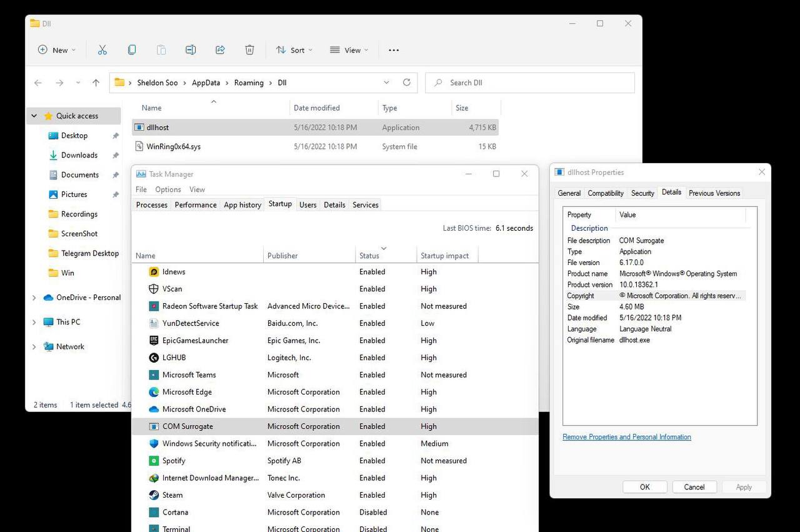This screenshot has height=532, width=800.
Task: Click the Rename icon in Explorer toolbar
Action: (x=191, y=50)
